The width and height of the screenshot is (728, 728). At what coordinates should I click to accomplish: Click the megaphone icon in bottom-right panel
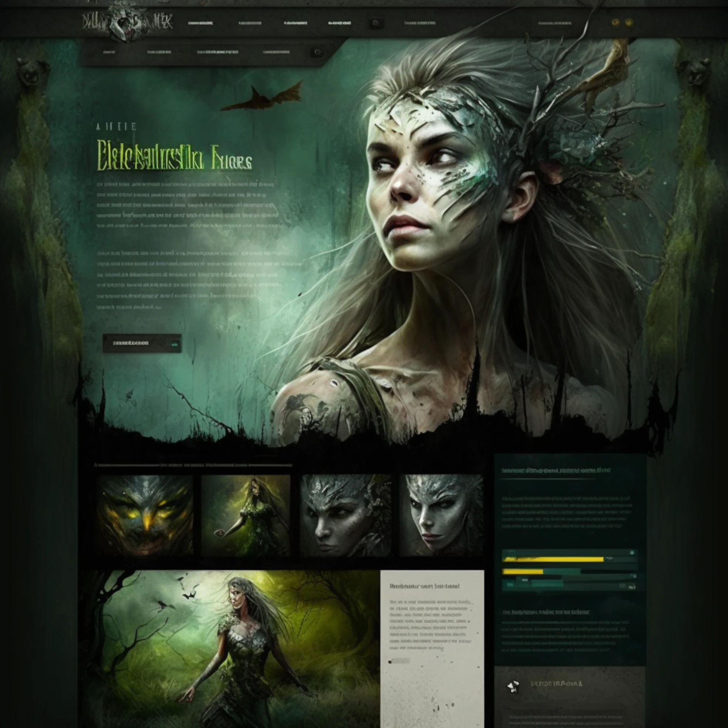pos(513,686)
